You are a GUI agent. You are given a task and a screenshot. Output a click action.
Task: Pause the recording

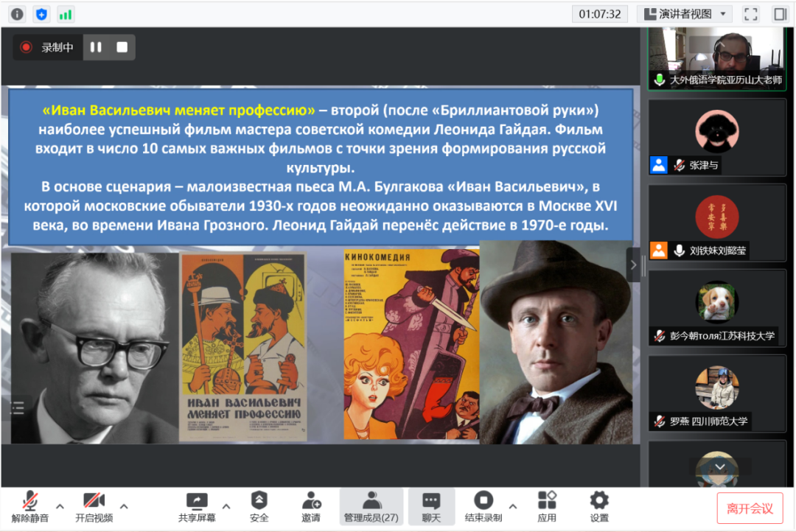pyautogui.click(x=96, y=47)
